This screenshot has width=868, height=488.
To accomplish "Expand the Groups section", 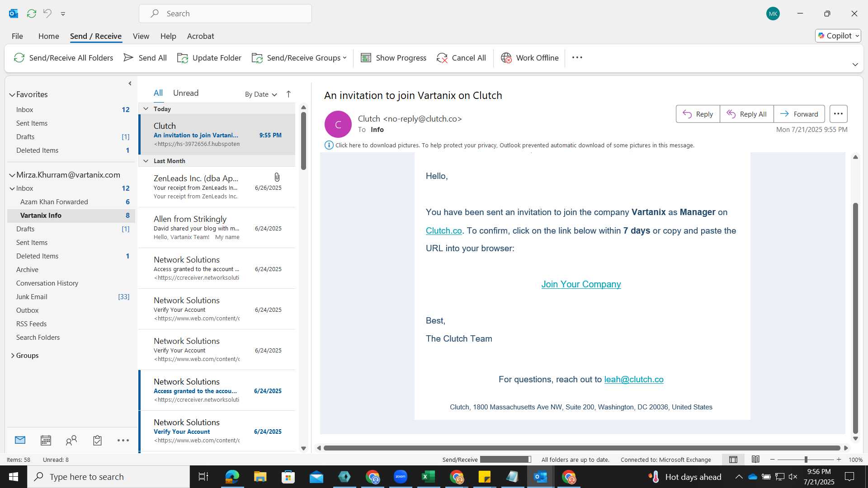I will point(12,356).
